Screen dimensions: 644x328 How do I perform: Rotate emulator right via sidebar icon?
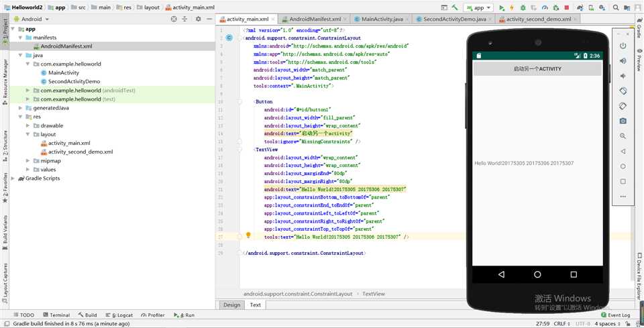tap(623, 106)
